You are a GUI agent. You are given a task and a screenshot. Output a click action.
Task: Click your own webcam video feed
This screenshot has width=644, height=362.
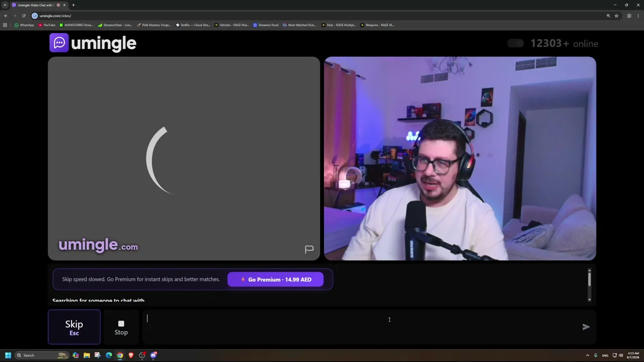(460, 158)
